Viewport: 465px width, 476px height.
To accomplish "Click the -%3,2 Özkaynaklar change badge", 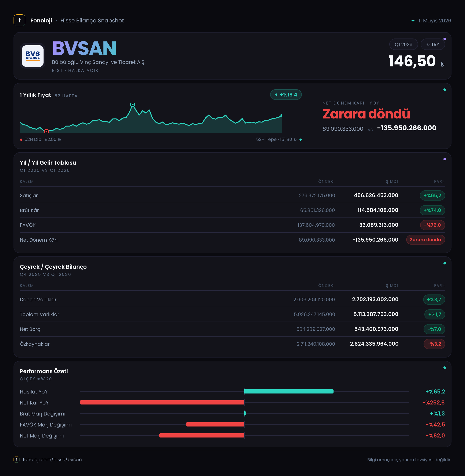I will (x=434, y=344).
